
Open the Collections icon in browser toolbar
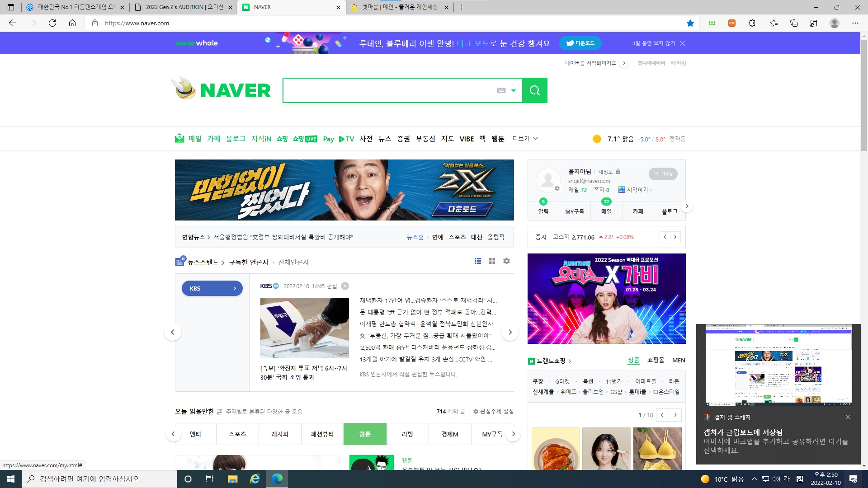tap(794, 23)
